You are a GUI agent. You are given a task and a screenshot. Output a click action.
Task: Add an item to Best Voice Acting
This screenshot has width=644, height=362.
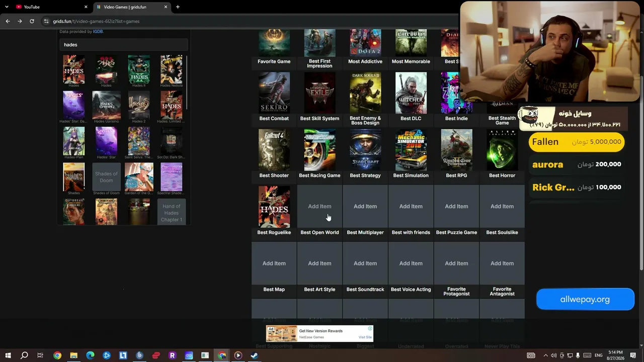click(411, 263)
